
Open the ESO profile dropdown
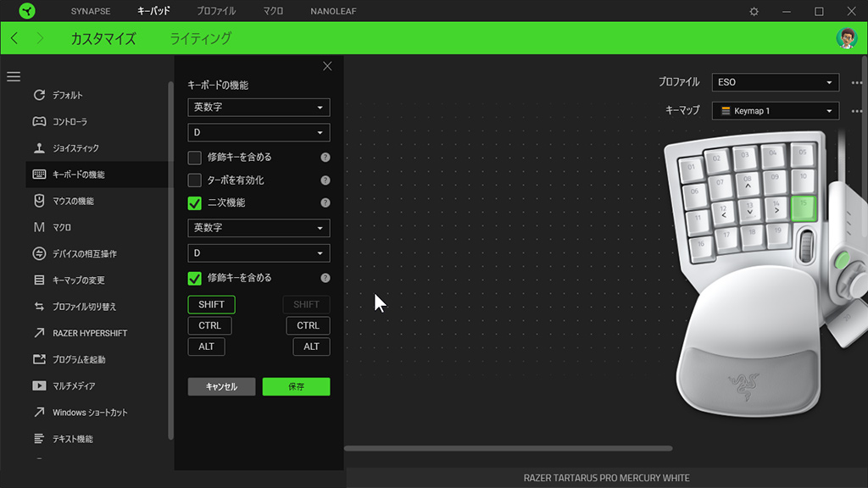[x=775, y=82]
